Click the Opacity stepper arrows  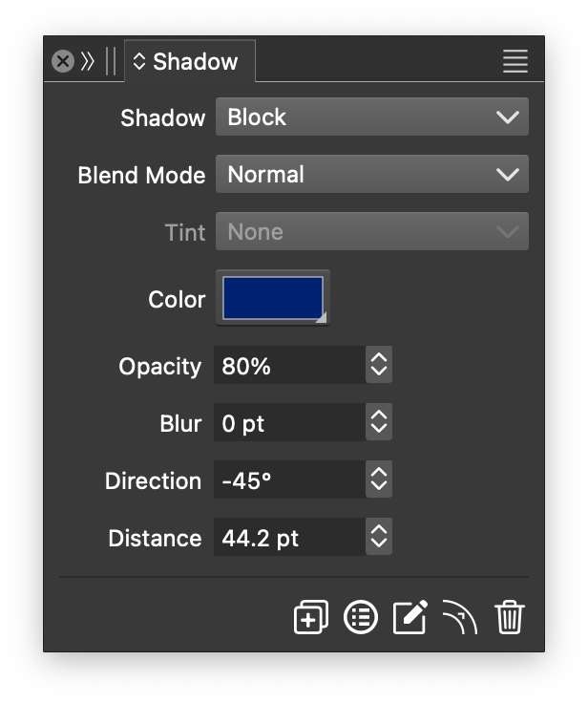point(379,366)
